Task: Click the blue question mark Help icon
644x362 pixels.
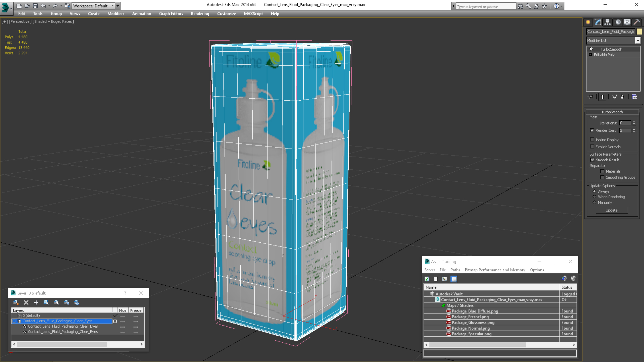Action: 556,6
